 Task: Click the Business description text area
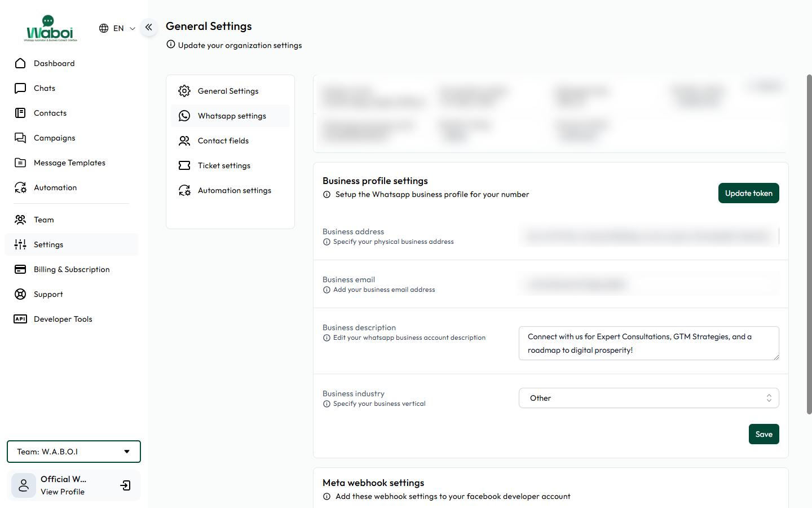click(648, 343)
